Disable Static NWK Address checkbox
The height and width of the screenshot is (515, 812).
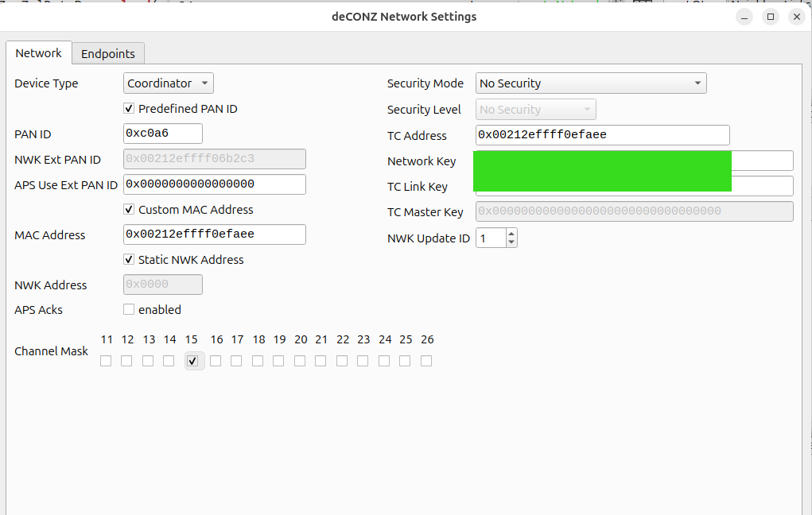(129, 260)
